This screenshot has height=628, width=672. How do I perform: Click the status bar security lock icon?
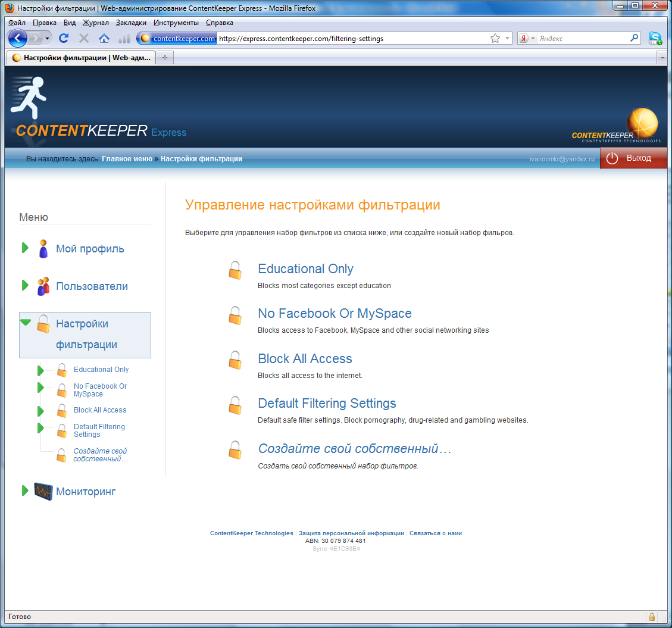pos(651,617)
